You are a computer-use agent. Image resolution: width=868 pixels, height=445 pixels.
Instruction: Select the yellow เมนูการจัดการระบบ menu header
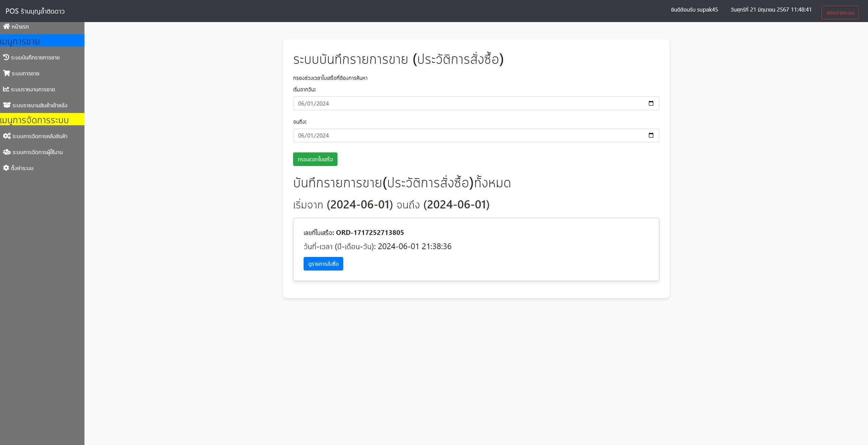pos(42,119)
